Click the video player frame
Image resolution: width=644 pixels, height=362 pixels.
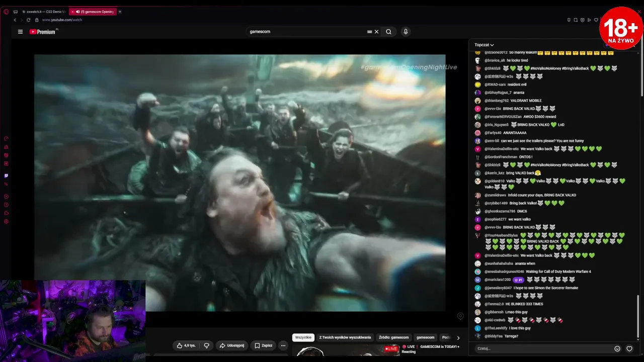239,183
